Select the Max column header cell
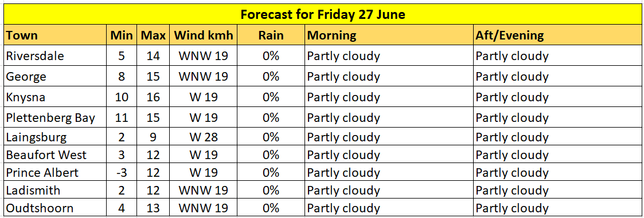Viewport: 644px width, 218px height. (x=153, y=35)
